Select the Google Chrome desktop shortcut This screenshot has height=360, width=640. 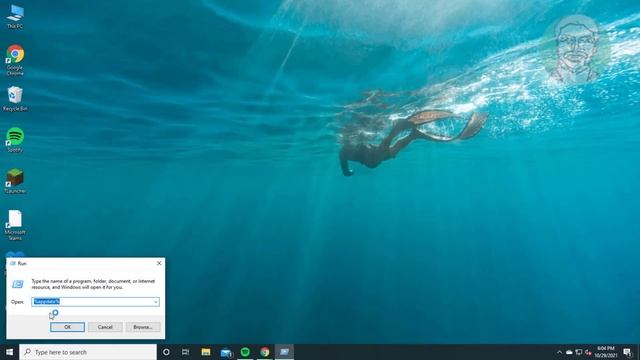point(15,60)
